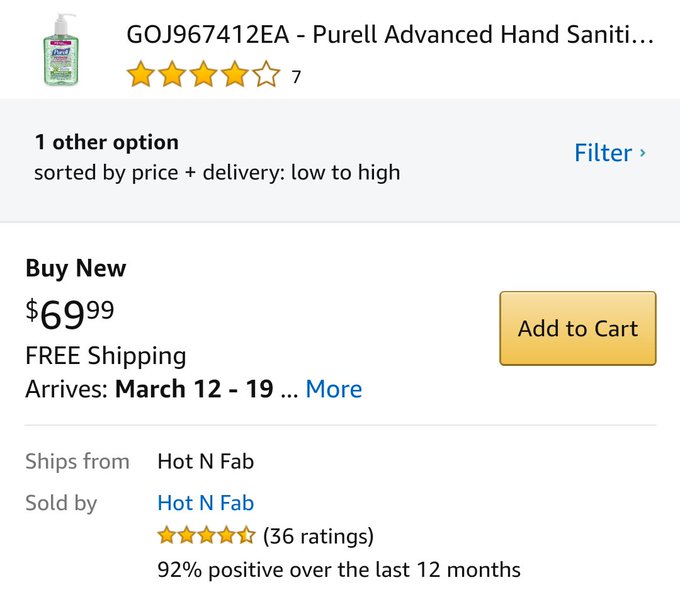Click the FREE Shipping text

106,356
